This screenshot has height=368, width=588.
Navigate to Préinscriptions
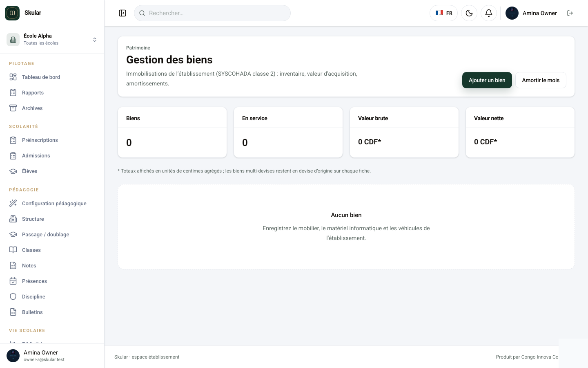coord(52,140)
